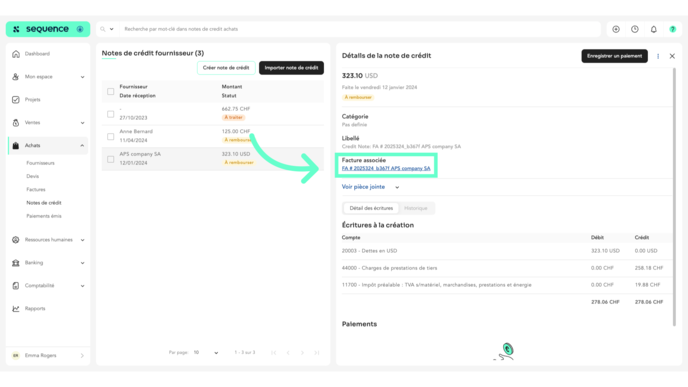Open the notifications bell icon
688x387 pixels.
pos(654,29)
